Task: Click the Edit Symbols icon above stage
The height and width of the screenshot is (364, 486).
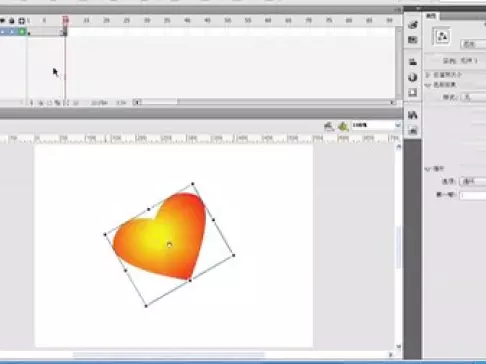Action: pyautogui.click(x=343, y=126)
